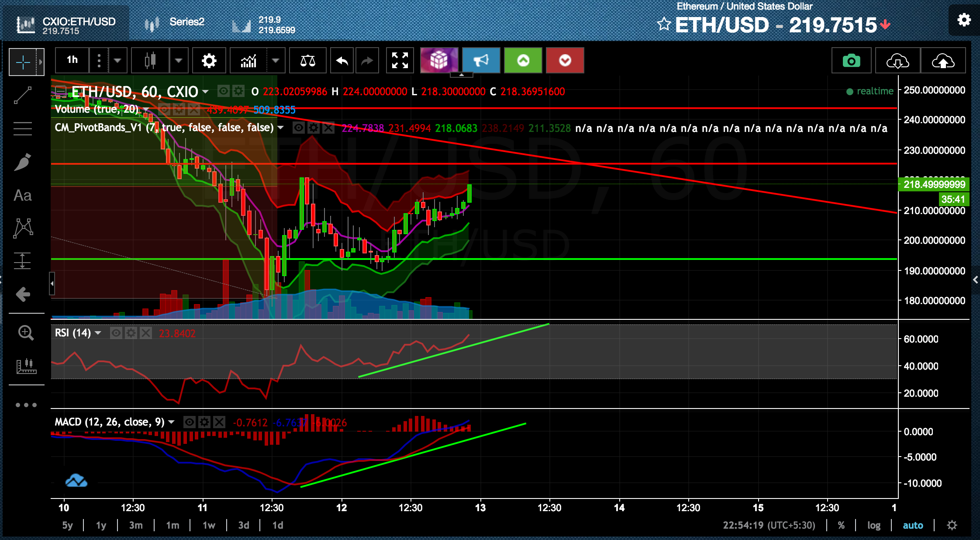Open the candlestick style dropdown arrow
The height and width of the screenshot is (540, 980).
[x=179, y=61]
